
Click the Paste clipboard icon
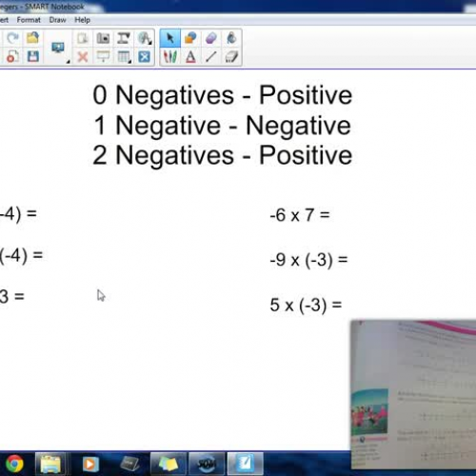83,38
